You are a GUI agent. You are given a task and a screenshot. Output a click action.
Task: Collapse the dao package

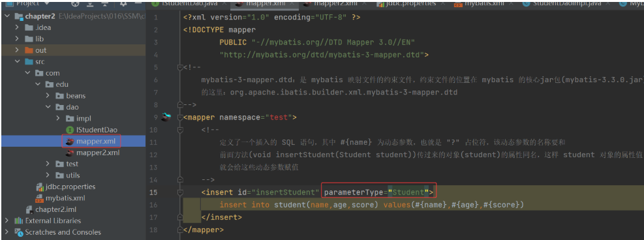(x=48, y=107)
